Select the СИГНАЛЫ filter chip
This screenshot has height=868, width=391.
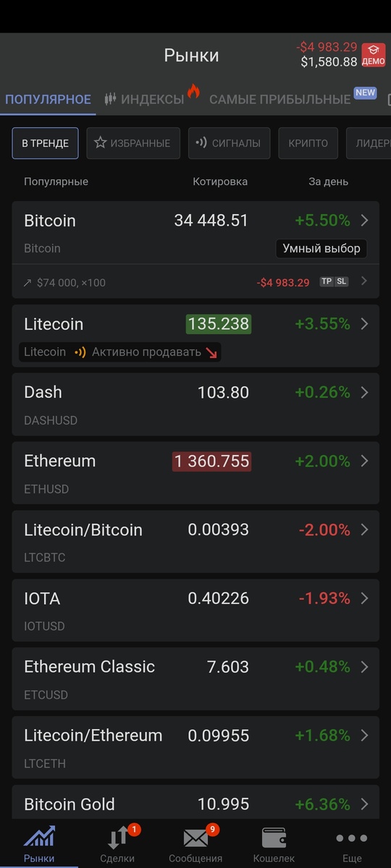click(230, 143)
